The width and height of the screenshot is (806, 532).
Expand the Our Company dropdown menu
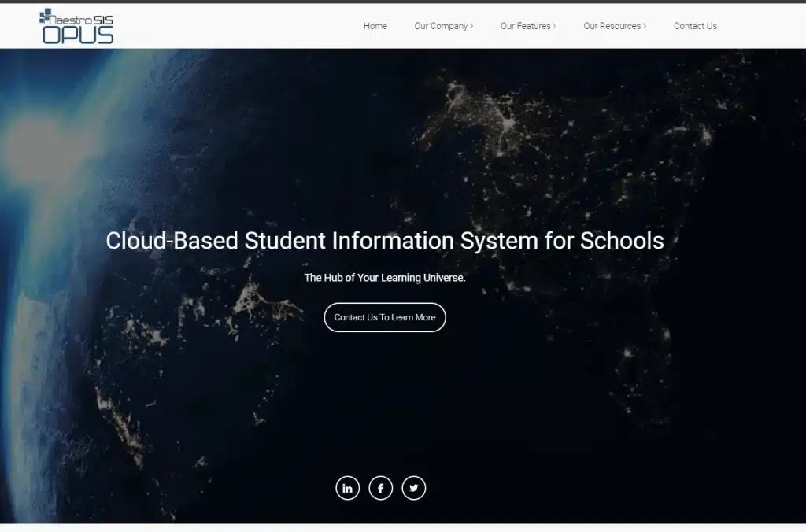(x=444, y=26)
